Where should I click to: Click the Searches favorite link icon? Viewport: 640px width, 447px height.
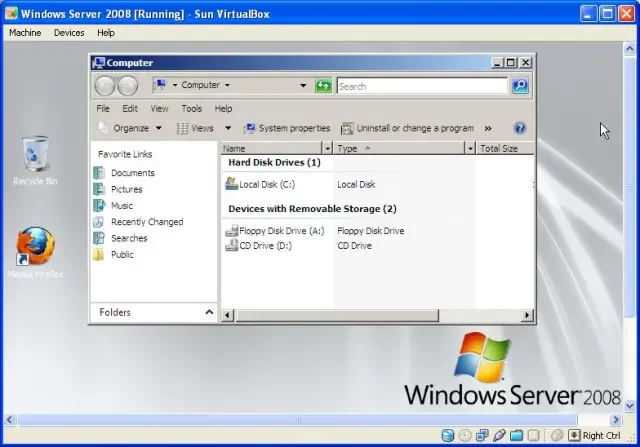[x=99, y=238]
